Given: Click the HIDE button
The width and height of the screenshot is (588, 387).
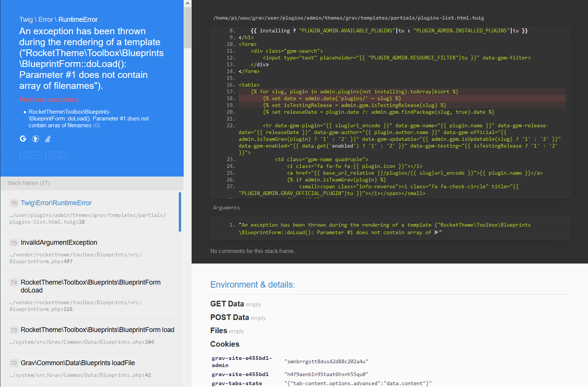Looking at the screenshot, I should click(x=56, y=155).
